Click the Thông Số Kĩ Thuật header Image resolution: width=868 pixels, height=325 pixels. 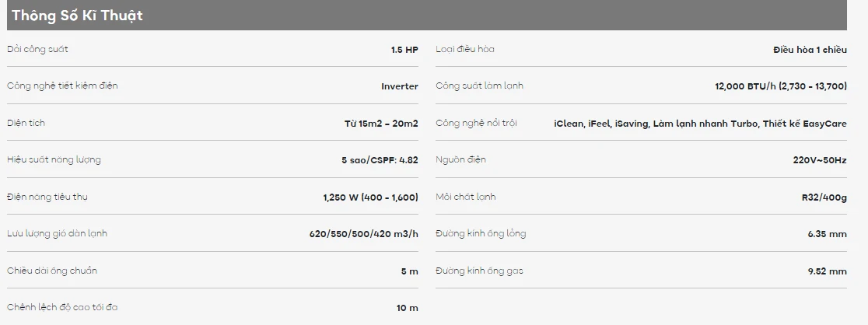pyautogui.click(x=77, y=16)
